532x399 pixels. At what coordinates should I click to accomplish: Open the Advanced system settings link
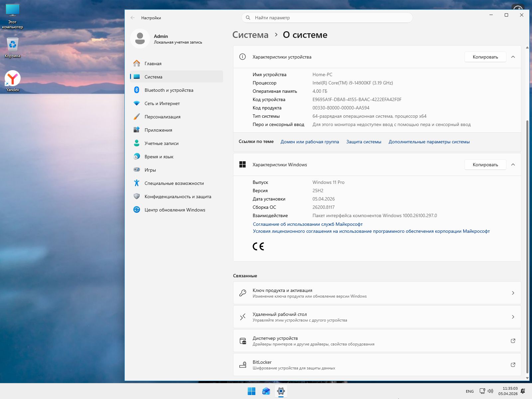[x=429, y=142]
